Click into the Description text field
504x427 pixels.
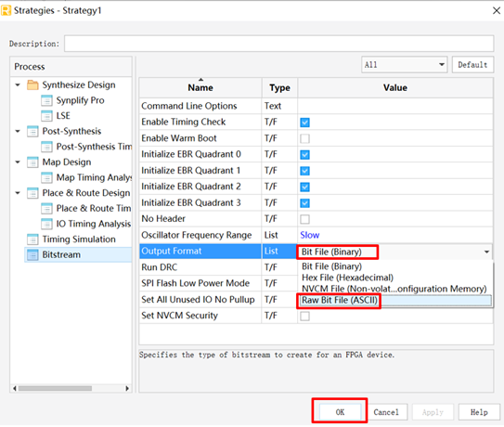[x=278, y=44]
